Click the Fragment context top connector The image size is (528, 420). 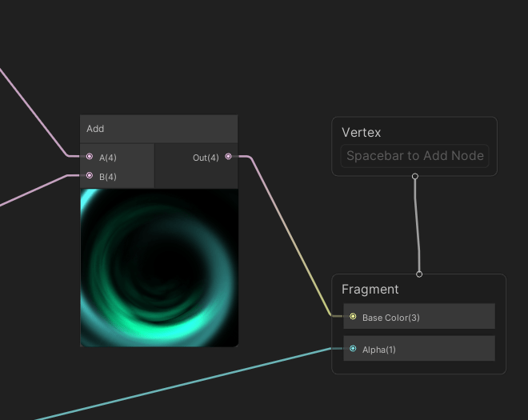(x=418, y=274)
